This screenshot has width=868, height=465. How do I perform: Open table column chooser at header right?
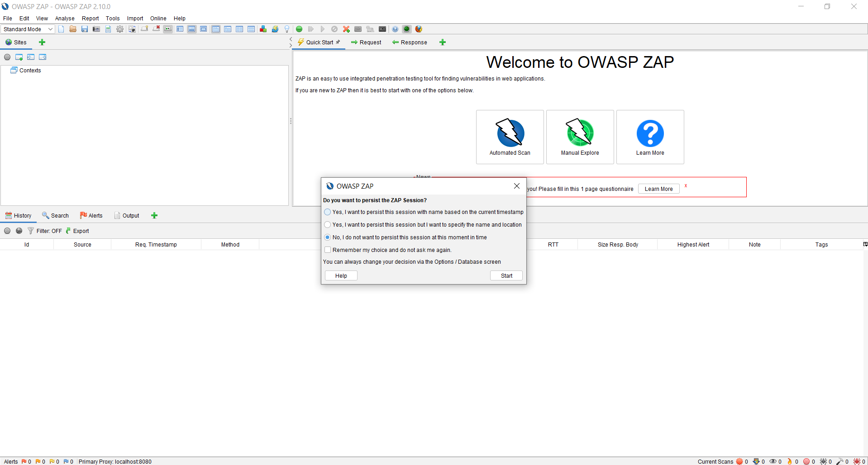pos(865,244)
